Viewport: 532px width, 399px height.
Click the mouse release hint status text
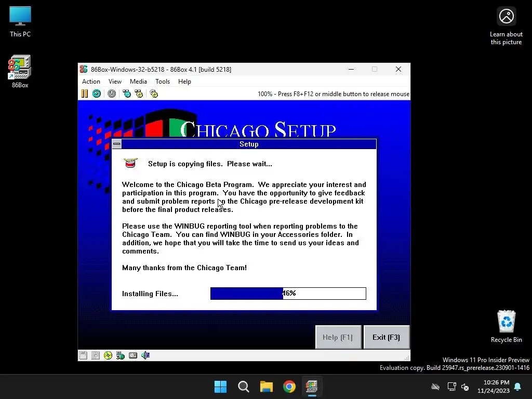[x=334, y=94]
